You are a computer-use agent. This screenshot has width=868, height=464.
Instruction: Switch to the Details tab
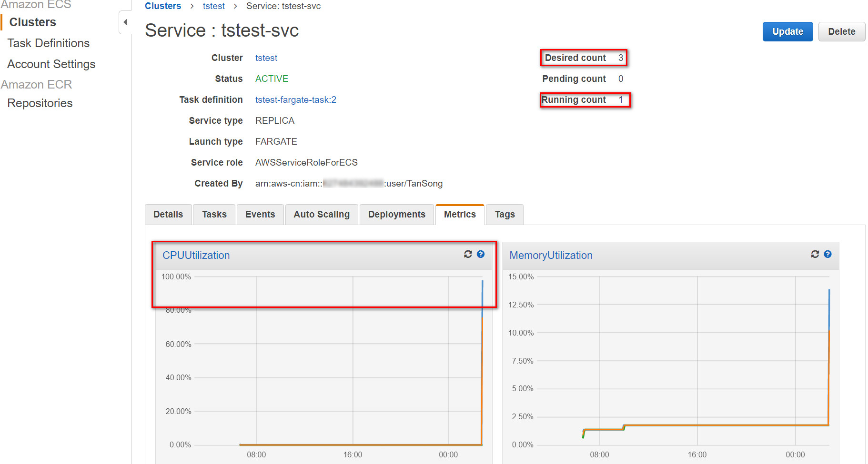tap(168, 215)
